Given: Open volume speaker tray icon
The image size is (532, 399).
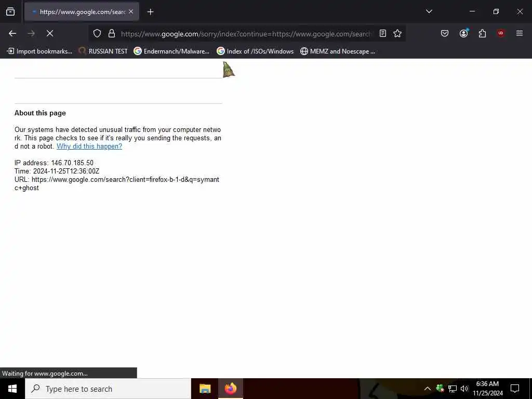Looking at the screenshot, I should click(x=464, y=389).
